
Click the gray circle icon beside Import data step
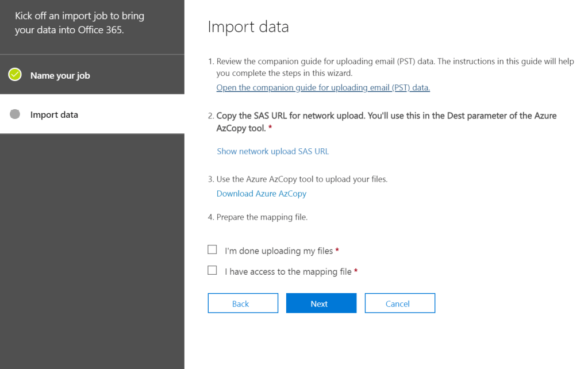(15, 114)
